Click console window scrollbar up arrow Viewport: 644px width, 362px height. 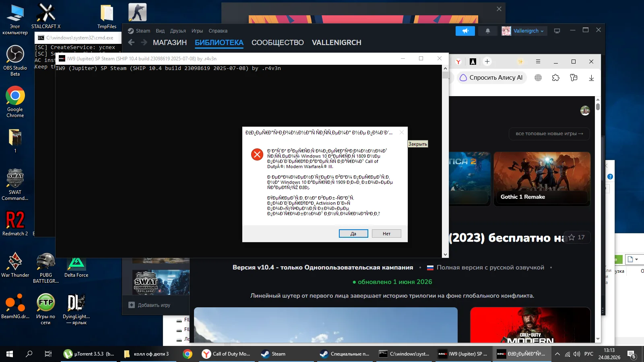445,68
